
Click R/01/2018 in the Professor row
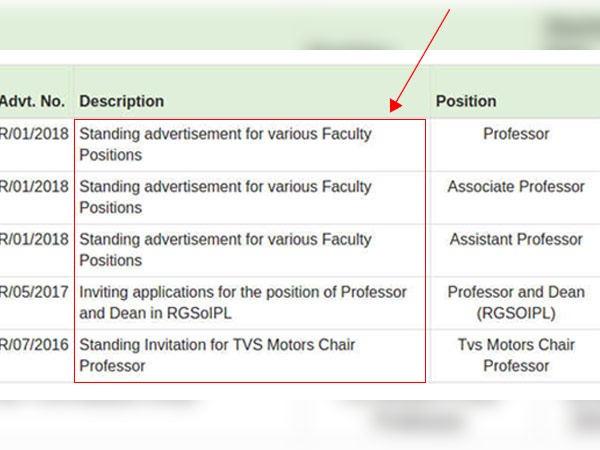(x=35, y=134)
